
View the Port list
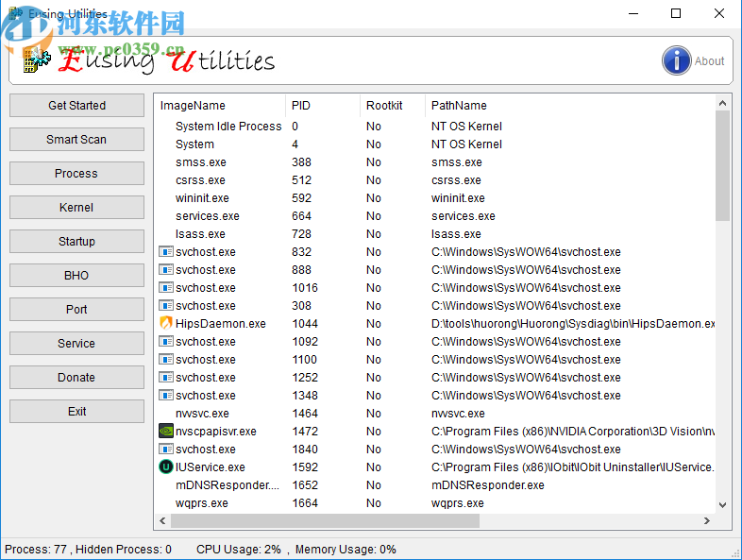pos(76,310)
